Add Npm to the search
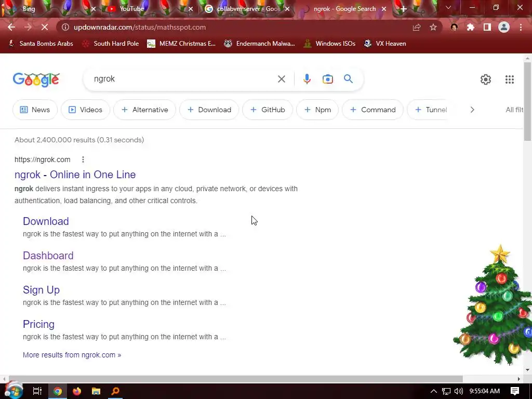 pos(317,110)
